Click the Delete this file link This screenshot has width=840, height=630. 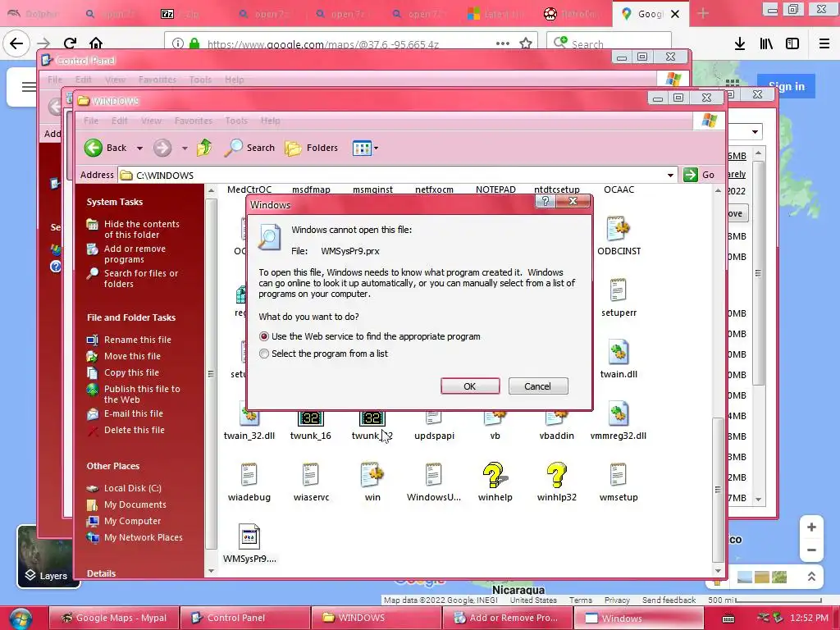pos(135,430)
